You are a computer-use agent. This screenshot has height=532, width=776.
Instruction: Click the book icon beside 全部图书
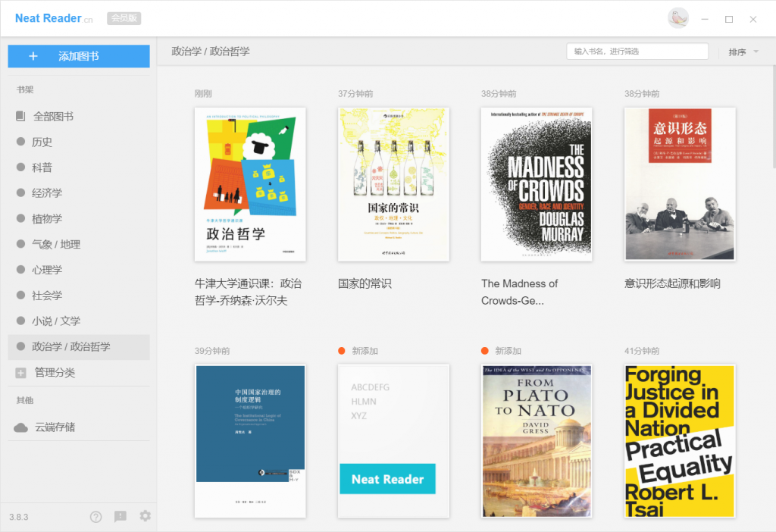click(x=20, y=116)
